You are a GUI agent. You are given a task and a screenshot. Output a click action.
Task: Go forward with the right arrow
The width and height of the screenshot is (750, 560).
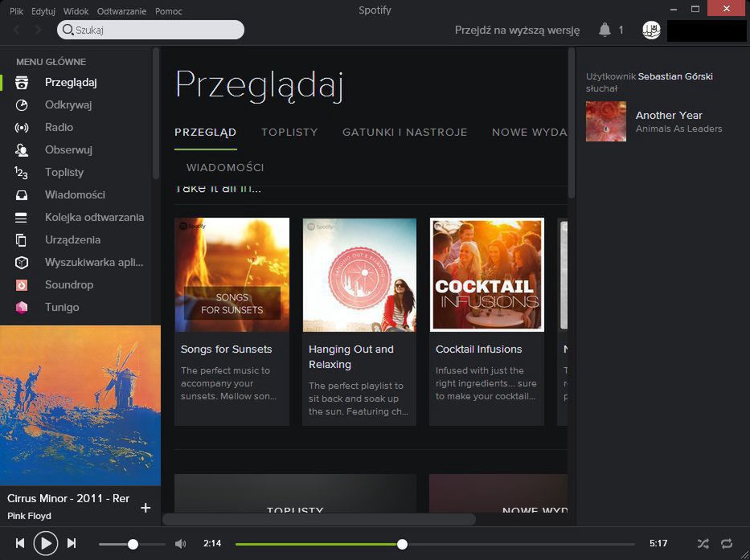(38, 30)
